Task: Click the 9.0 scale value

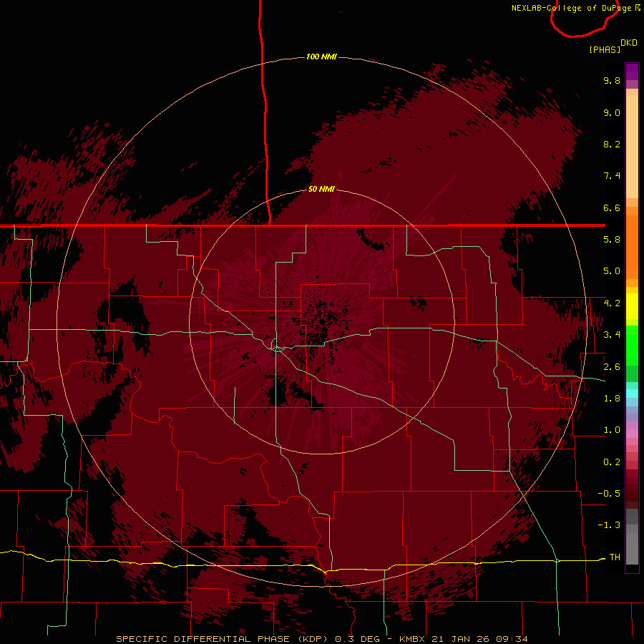Action: click(x=612, y=112)
